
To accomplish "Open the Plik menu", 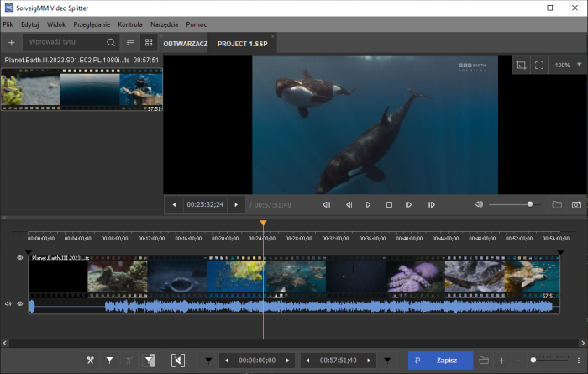I will [x=8, y=24].
